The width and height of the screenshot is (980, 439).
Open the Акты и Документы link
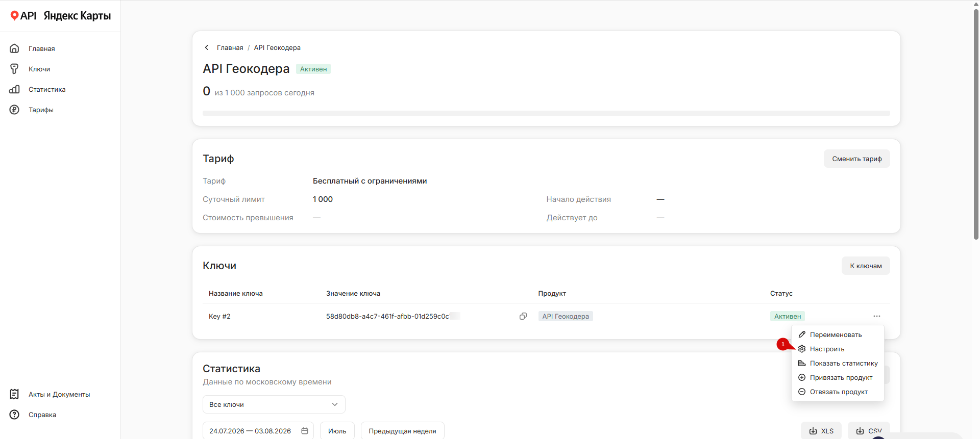(59, 394)
